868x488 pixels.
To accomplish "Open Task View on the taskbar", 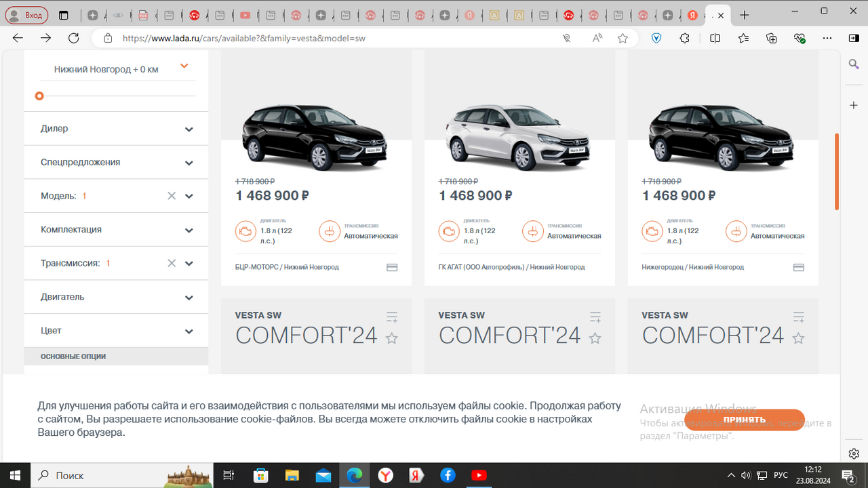I will click(x=229, y=476).
